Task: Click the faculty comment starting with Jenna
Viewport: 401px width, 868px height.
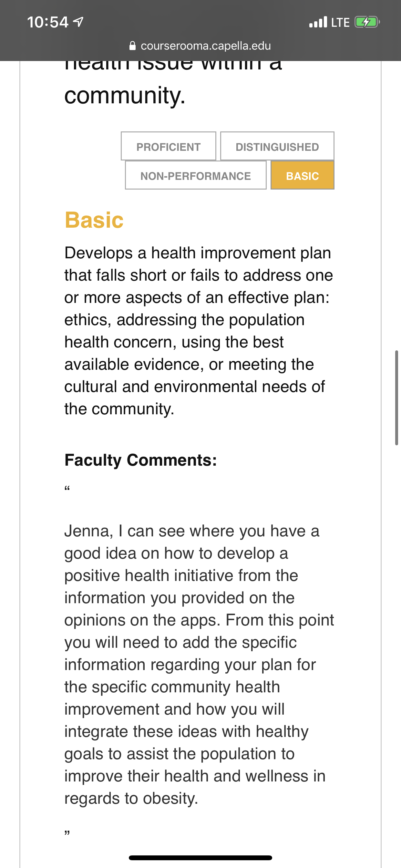Action: click(199, 664)
